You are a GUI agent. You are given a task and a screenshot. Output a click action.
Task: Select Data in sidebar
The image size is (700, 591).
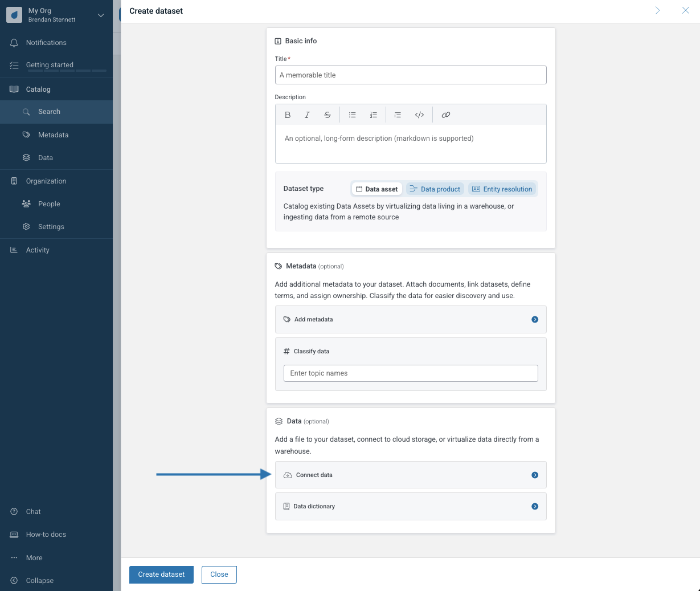coord(56,158)
